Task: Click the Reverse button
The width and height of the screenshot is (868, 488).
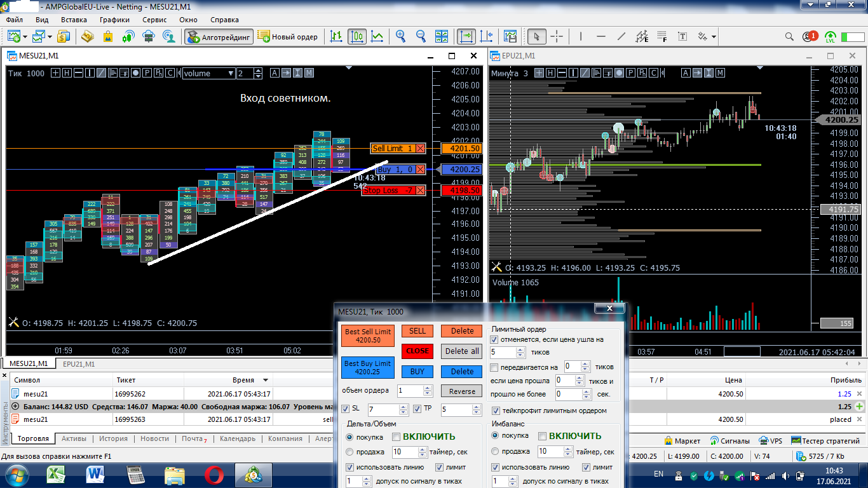Action: click(462, 391)
